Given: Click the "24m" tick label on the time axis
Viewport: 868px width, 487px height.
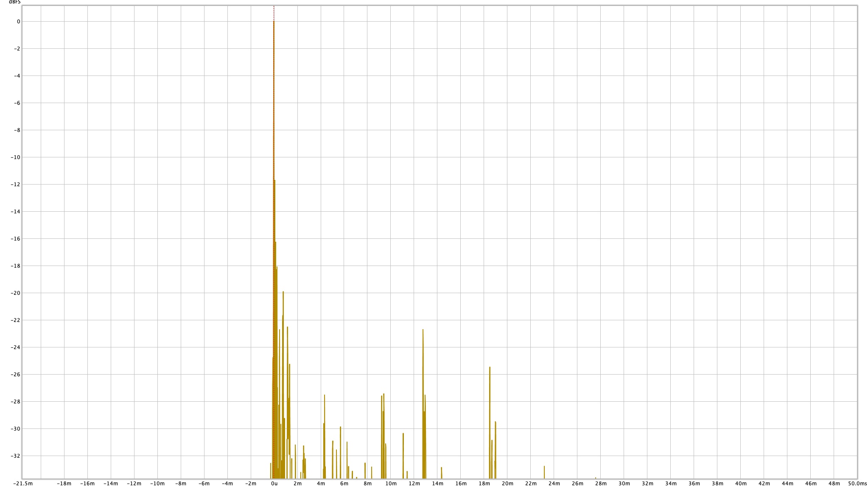Looking at the screenshot, I should coord(554,483).
